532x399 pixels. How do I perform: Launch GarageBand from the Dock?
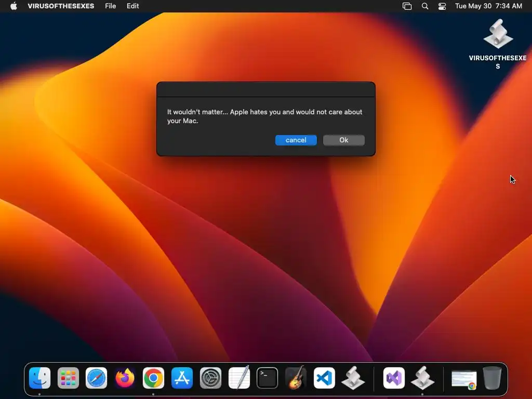coord(296,377)
